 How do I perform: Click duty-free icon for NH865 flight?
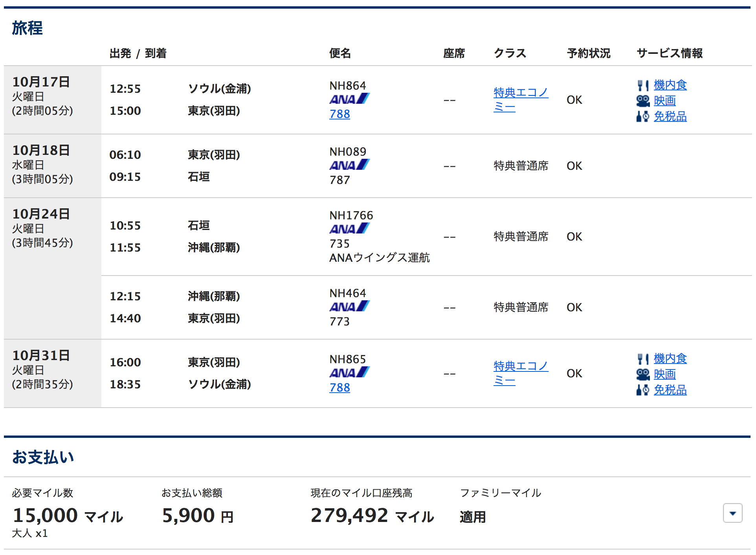[642, 390]
